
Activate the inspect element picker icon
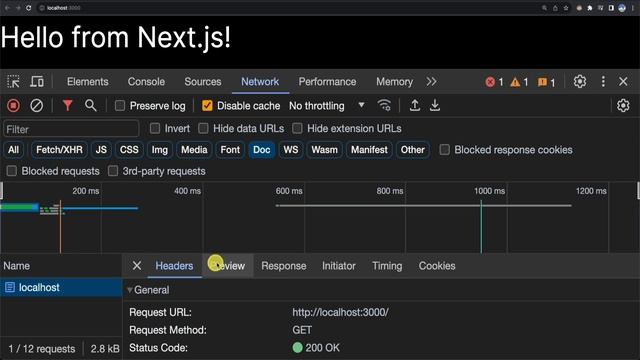coord(13,82)
